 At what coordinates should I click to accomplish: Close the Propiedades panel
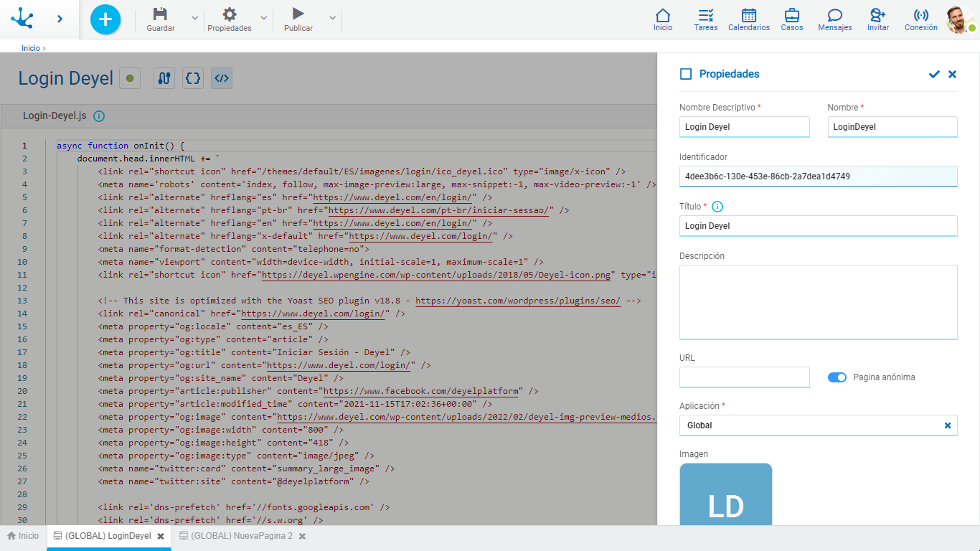click(953, 74)
